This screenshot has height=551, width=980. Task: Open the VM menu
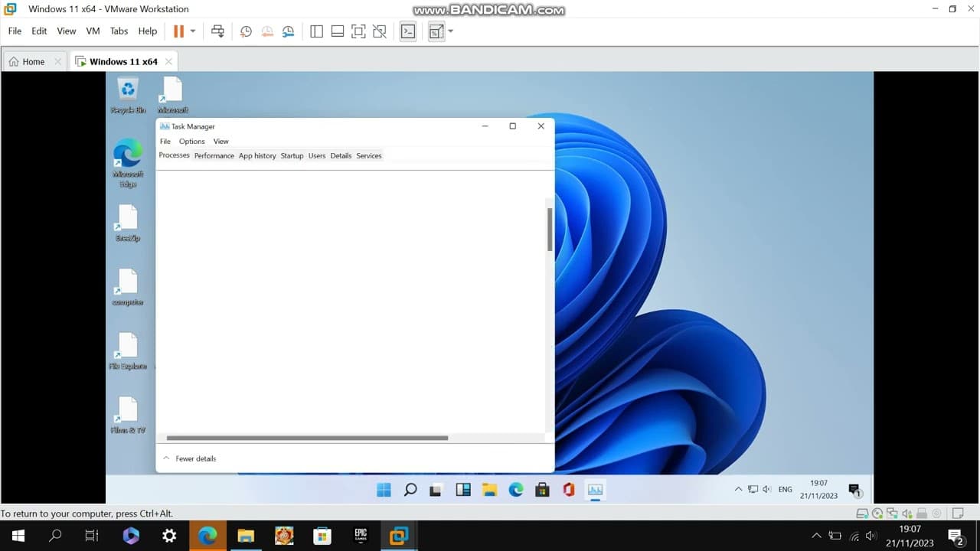93,31
